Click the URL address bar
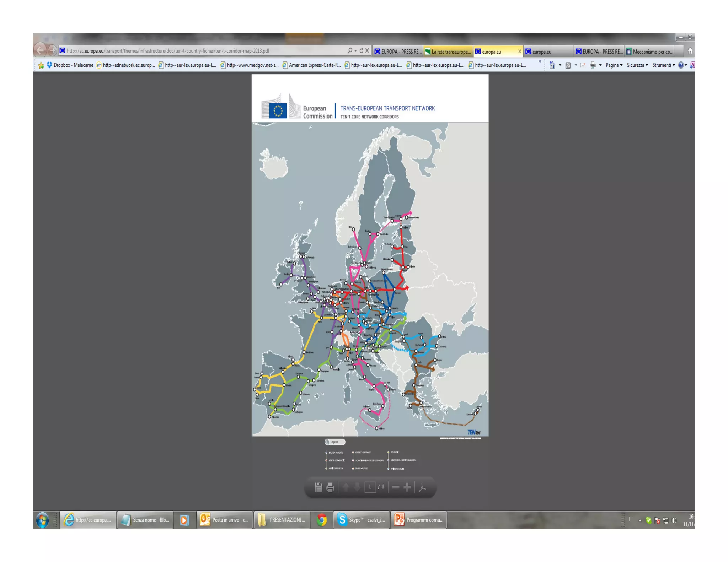Image resolution: width=728 pixels, height=562 pixels. point(199,51)
